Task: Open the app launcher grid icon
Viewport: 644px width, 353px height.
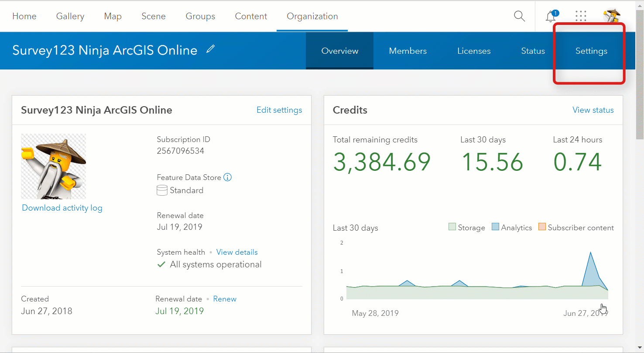Action: (x=581, y=16)
